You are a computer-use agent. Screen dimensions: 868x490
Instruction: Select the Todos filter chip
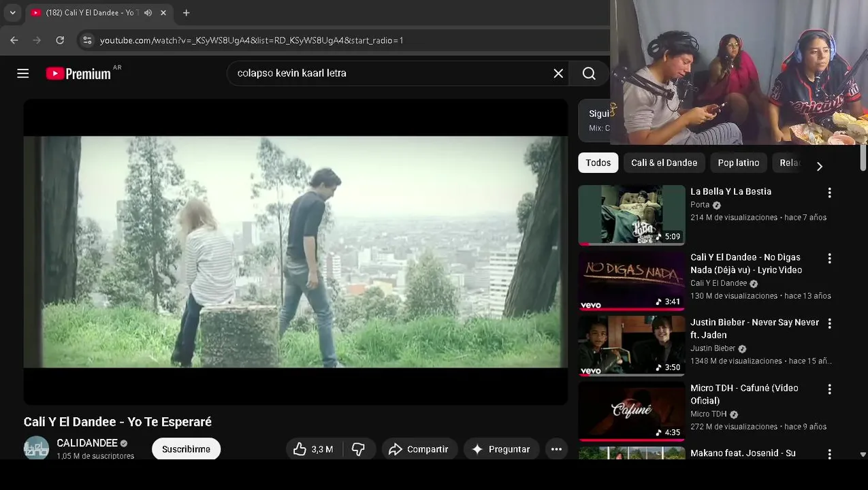[598, 163]
